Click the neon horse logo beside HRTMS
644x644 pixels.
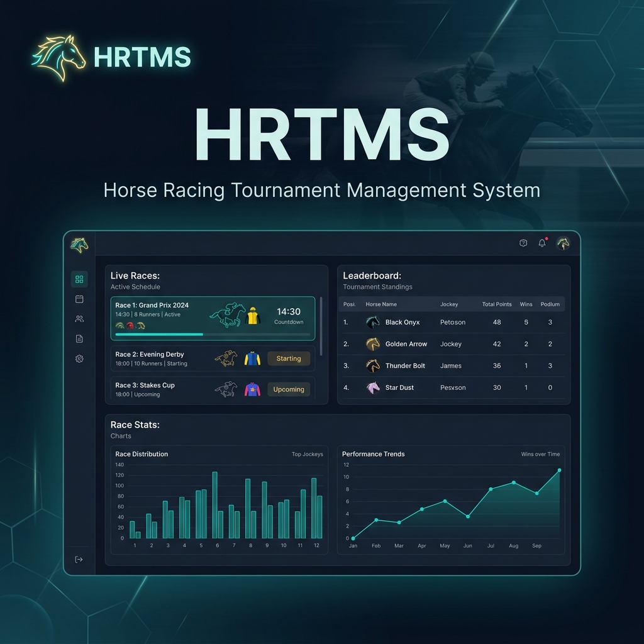(59, 58)
